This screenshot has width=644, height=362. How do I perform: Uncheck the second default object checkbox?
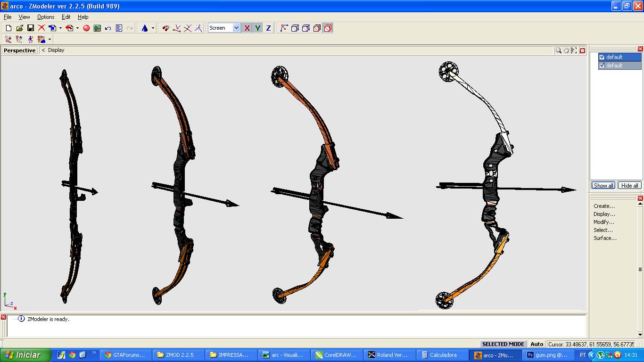[602, 66]
